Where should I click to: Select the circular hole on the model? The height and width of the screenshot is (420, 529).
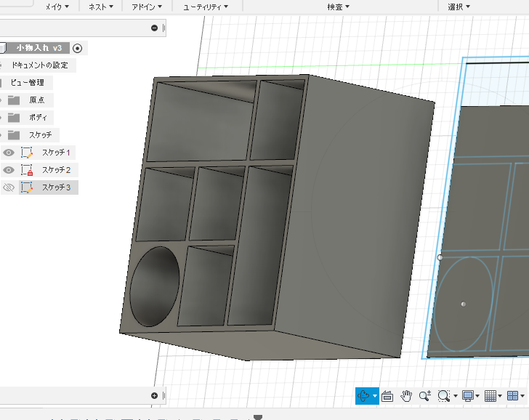click(153, 286)
